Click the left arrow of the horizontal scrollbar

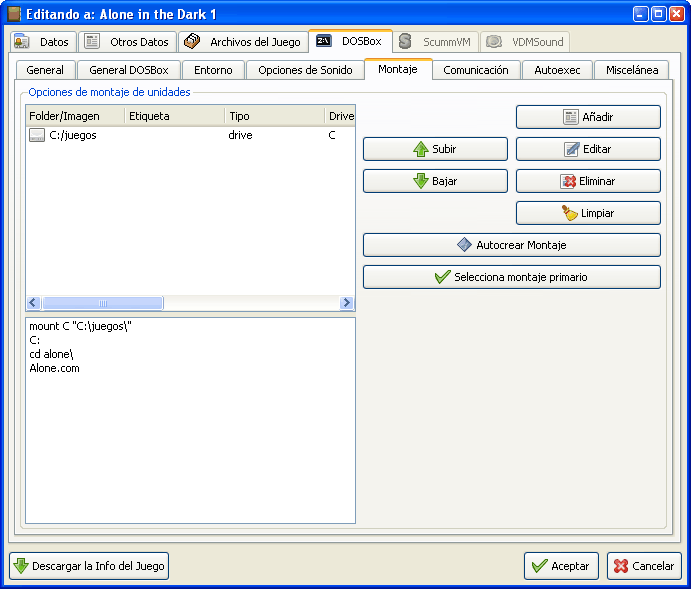(33, 303)
